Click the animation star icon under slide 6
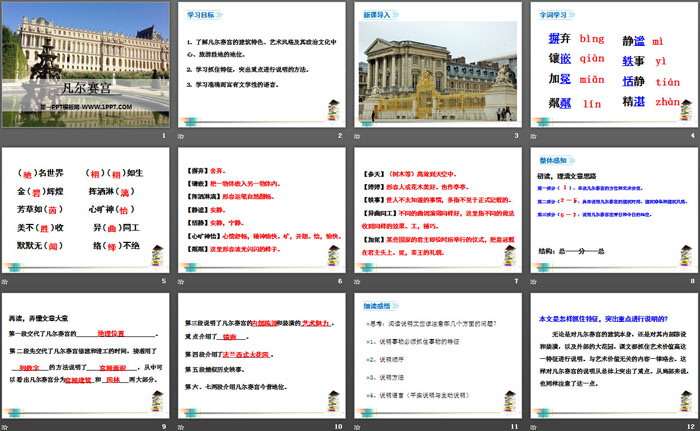700x431 pixels. (x=181, y=282)
